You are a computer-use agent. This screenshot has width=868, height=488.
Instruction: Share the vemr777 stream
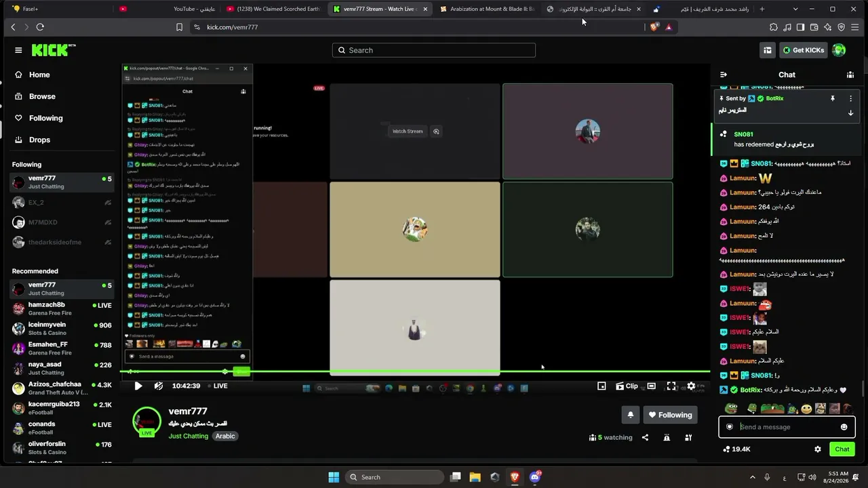tap(645, 438)
